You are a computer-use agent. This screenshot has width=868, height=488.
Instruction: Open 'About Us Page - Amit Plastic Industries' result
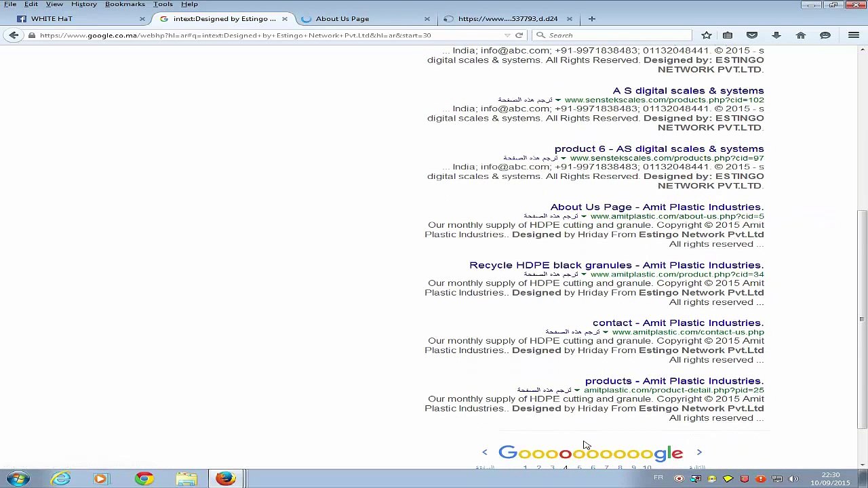coord(657,207)
